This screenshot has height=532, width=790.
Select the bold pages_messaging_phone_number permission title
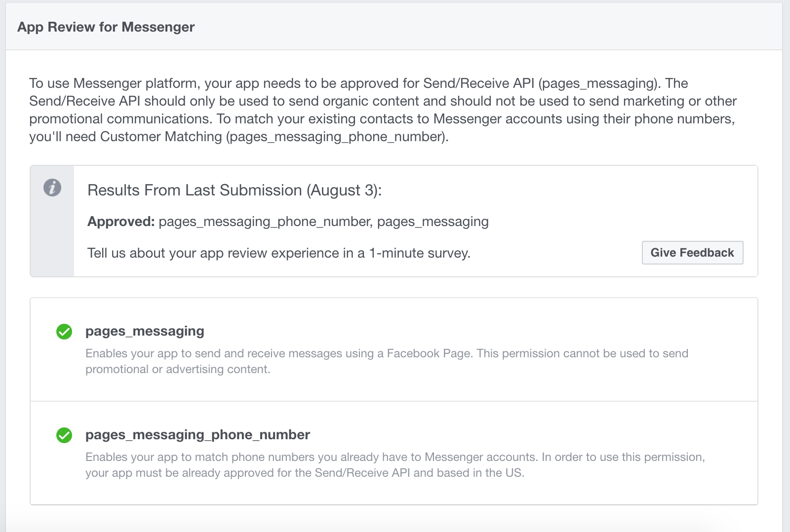click(x=197, y=435)
